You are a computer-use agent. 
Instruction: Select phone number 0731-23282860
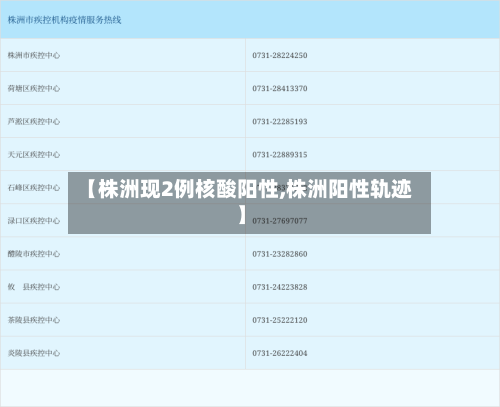click(280, 254)
